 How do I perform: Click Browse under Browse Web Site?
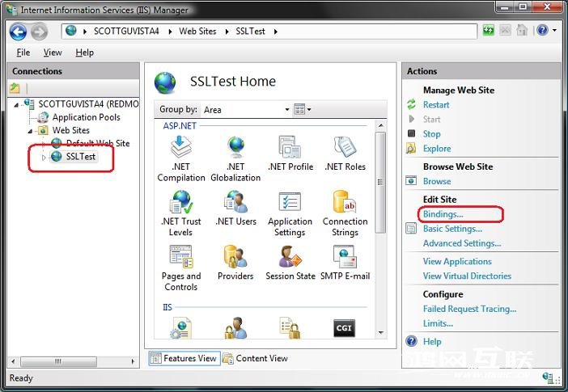pyautogui.click(x=437, y=181)
